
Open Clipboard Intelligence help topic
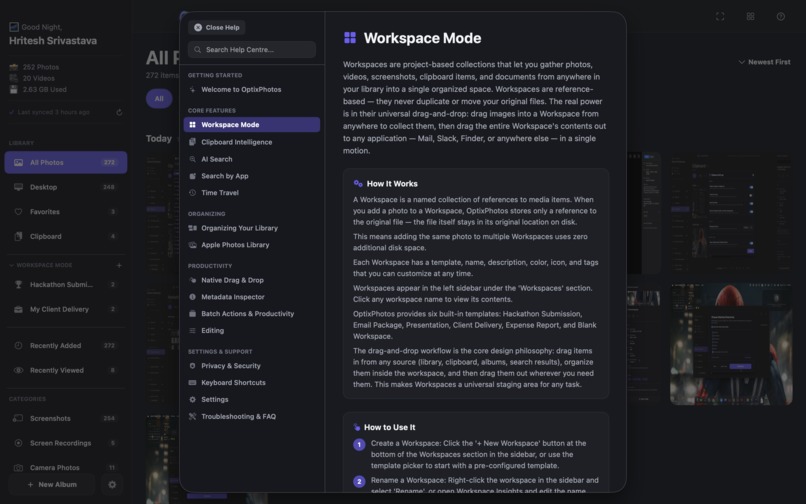point(252,142)
